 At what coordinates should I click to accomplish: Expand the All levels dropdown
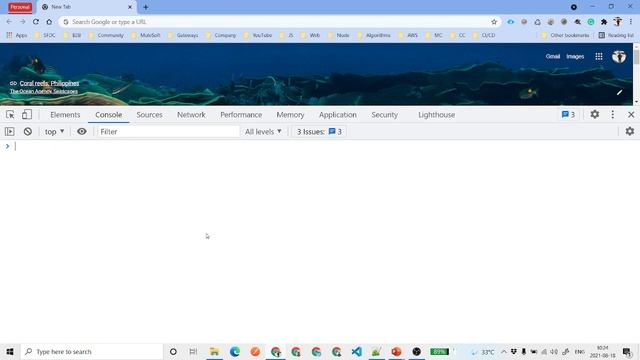(263, 131)
